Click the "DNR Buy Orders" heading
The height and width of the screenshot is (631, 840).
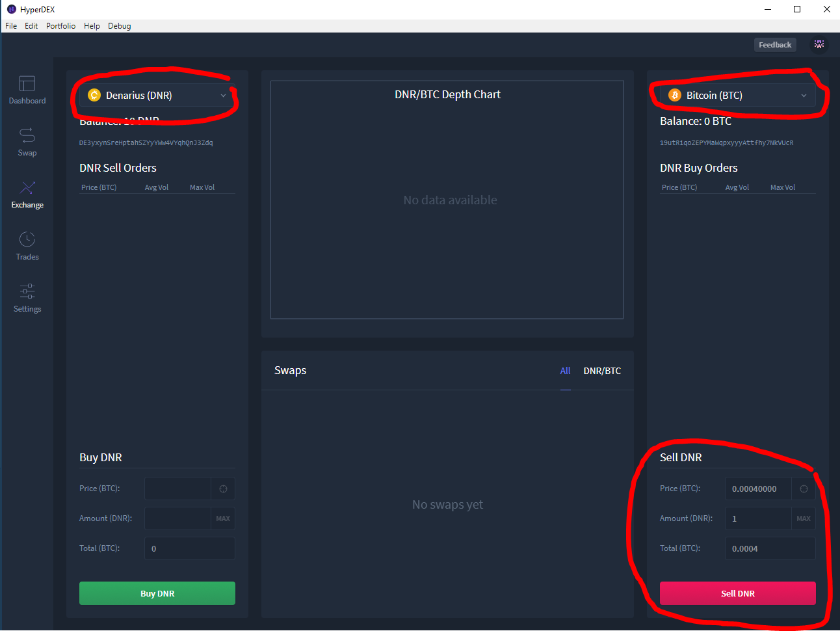point(699,168)
